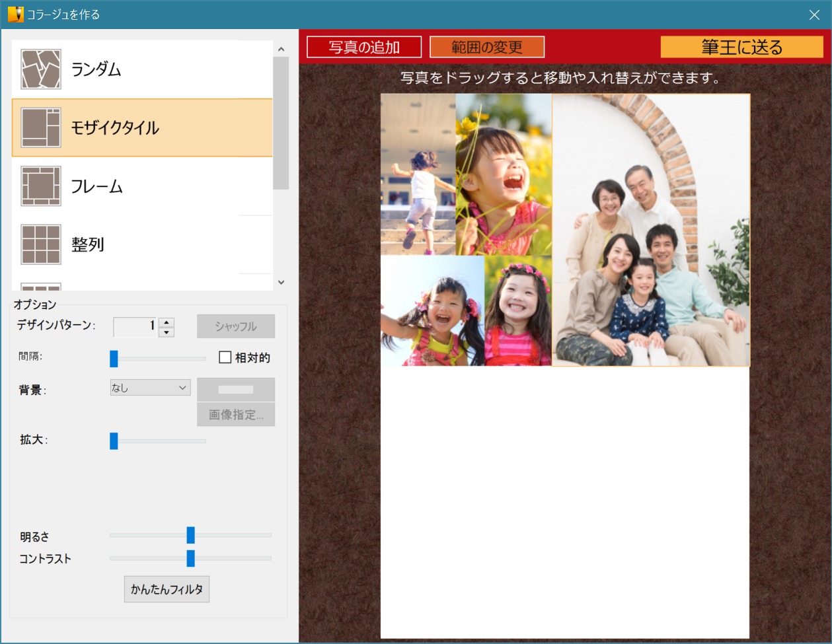Send collage with 筆王に送る button
The width and height of the screenshot is (832, 644).
click(742, 47)
